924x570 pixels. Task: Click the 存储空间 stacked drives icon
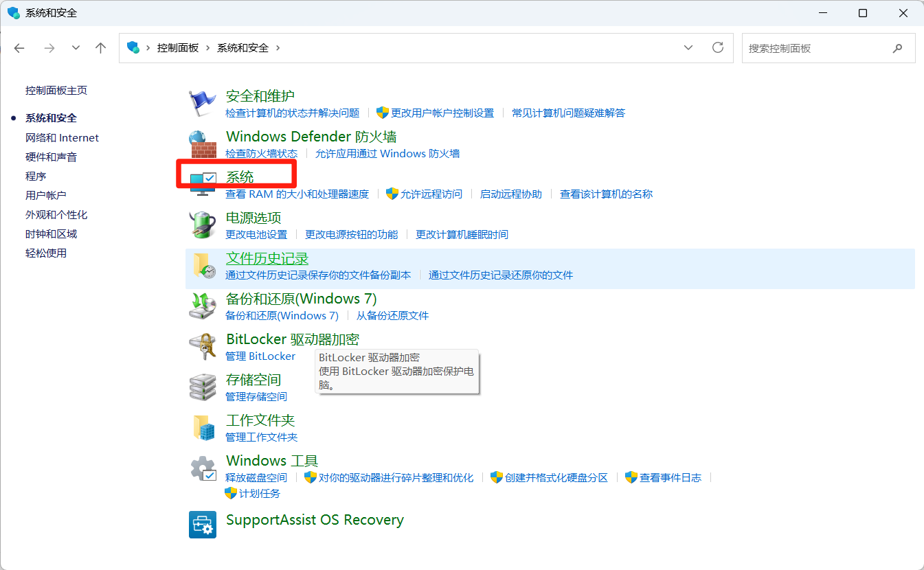click(202, 387)
